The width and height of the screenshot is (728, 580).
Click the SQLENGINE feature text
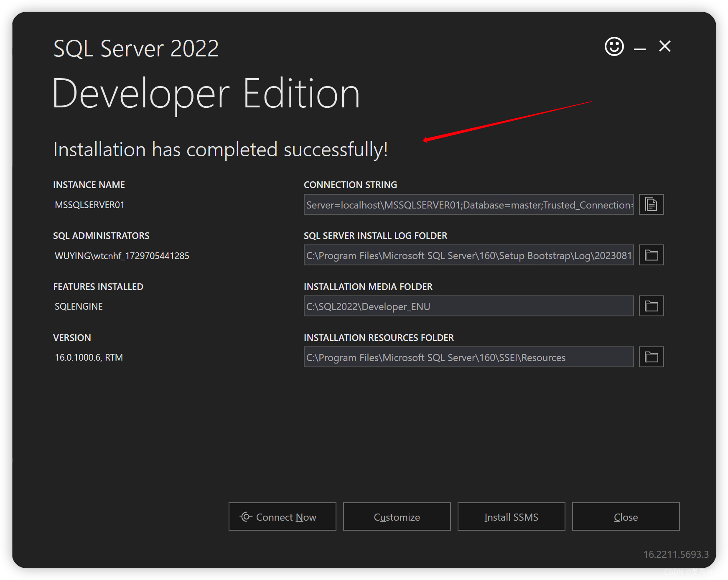(79, 306)
